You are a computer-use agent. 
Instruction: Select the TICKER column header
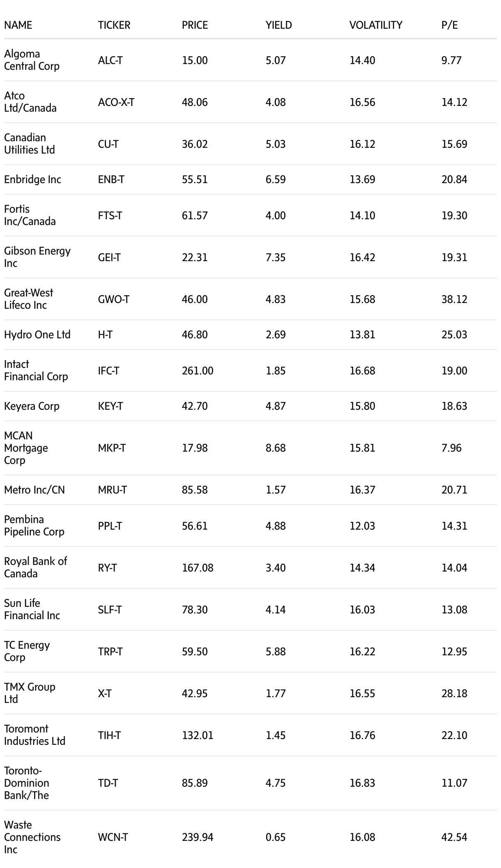tap(114, 25)
